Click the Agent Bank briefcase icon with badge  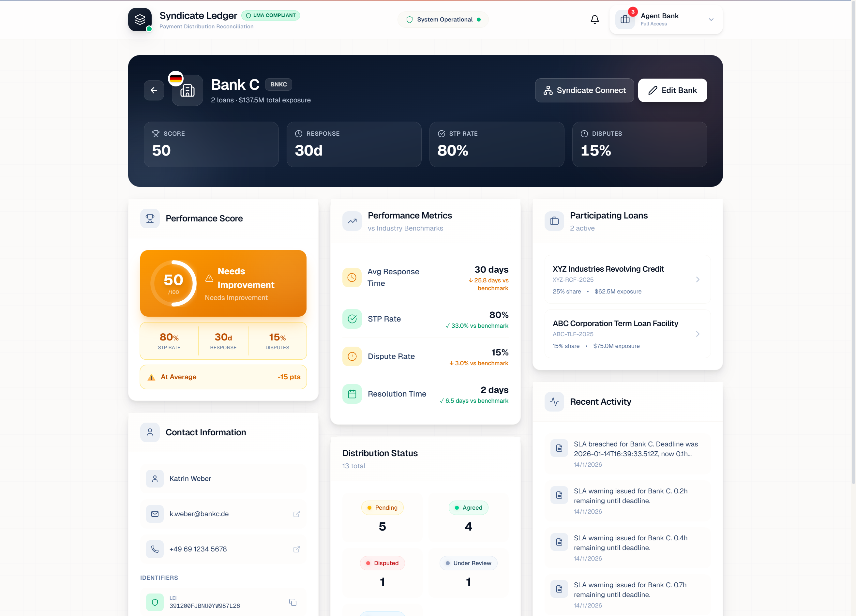pos(625,20)
